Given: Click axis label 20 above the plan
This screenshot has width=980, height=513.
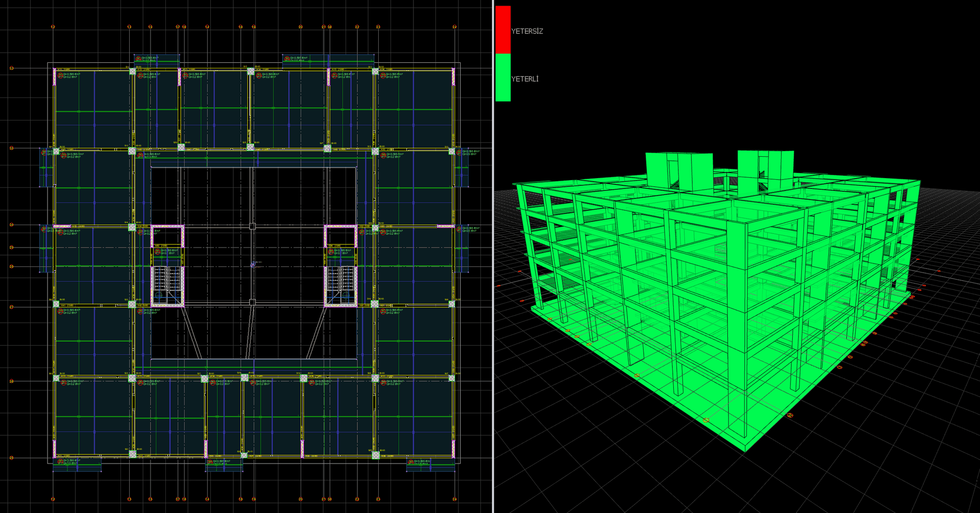Looking at the screenshot, I should (300, 27).
